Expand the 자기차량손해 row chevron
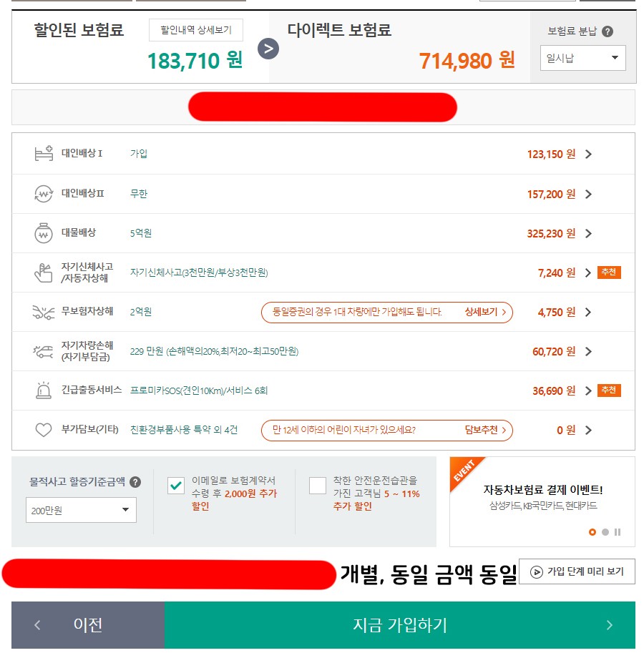Viewport: 644px width, 663px height. (588, 351)
